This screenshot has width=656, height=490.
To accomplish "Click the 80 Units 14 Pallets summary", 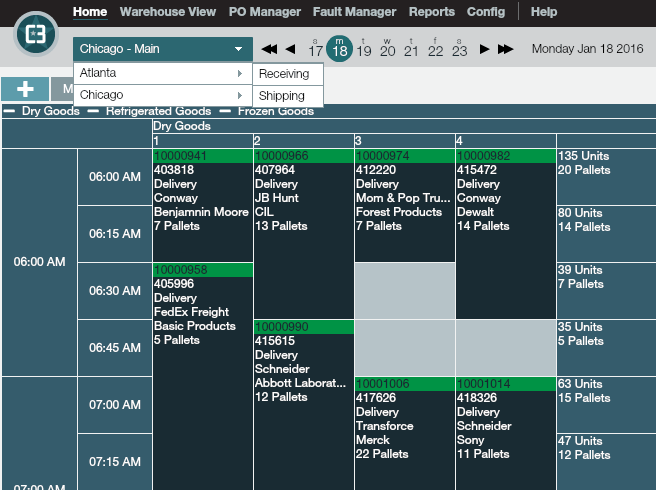I will coord(606,233).
